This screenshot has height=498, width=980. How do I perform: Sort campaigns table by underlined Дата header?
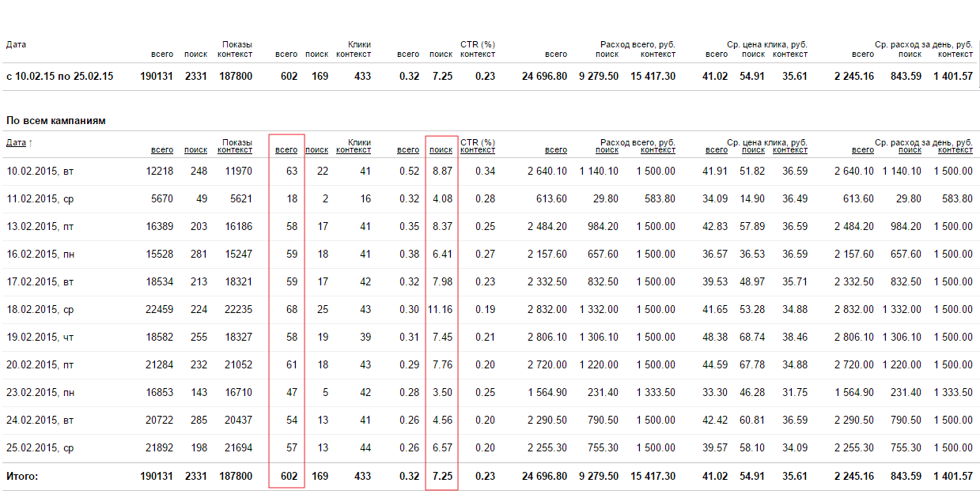click(16, 143)
